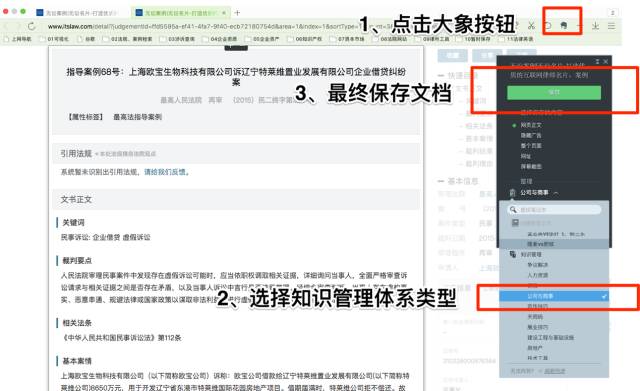
Task: Choose the 人力资源 notebook
Action: pyautogui.click(x=538, y=275)
